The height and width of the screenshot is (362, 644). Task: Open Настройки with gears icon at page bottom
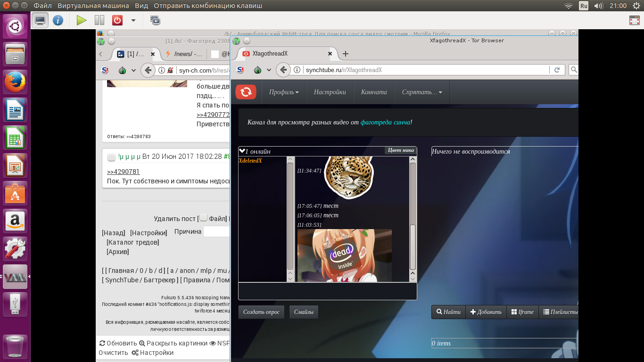[x=152, y=353]
